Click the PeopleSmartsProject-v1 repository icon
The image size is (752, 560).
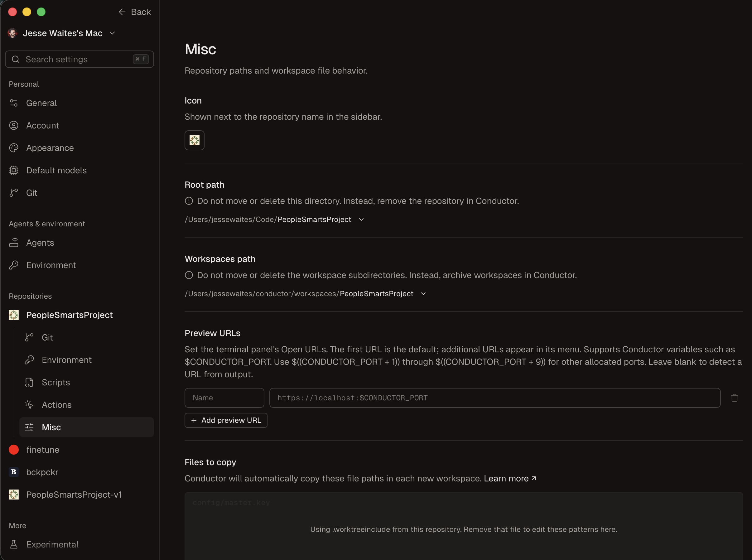point(13,494)
